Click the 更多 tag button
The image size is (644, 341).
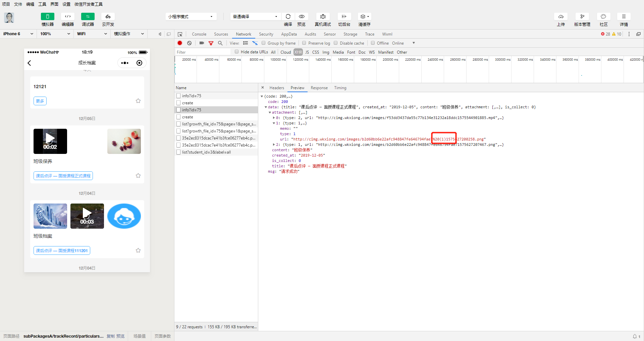[40, 101]
